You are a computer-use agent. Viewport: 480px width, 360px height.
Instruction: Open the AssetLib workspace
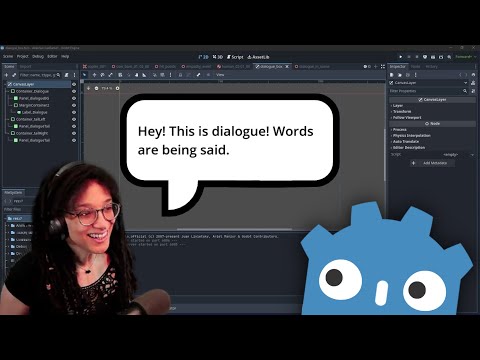(258, 57)
